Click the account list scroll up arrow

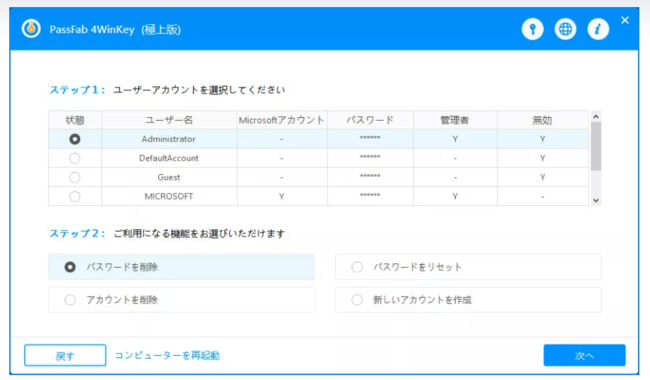596,117
